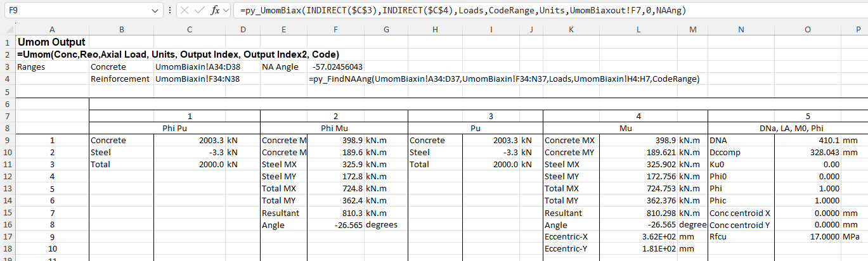Click inside the Name Box showing F9
The width and height of the screenshot is (868, 261).
[76, 10]
